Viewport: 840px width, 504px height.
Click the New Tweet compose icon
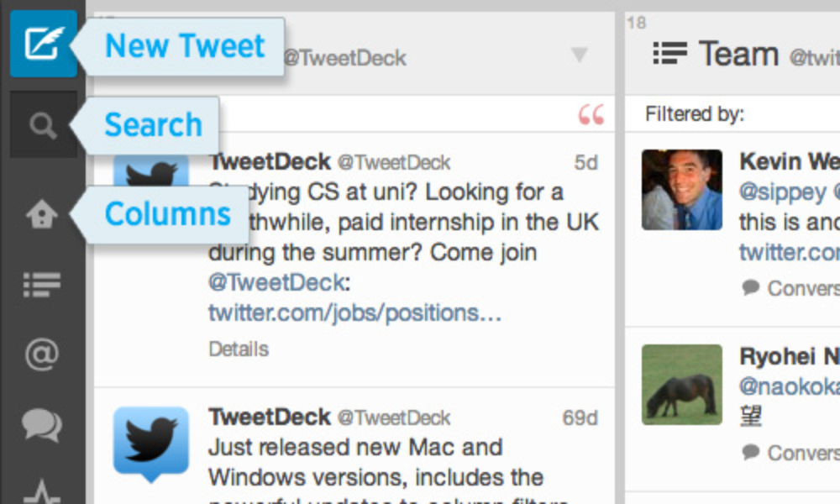point(43,44)
